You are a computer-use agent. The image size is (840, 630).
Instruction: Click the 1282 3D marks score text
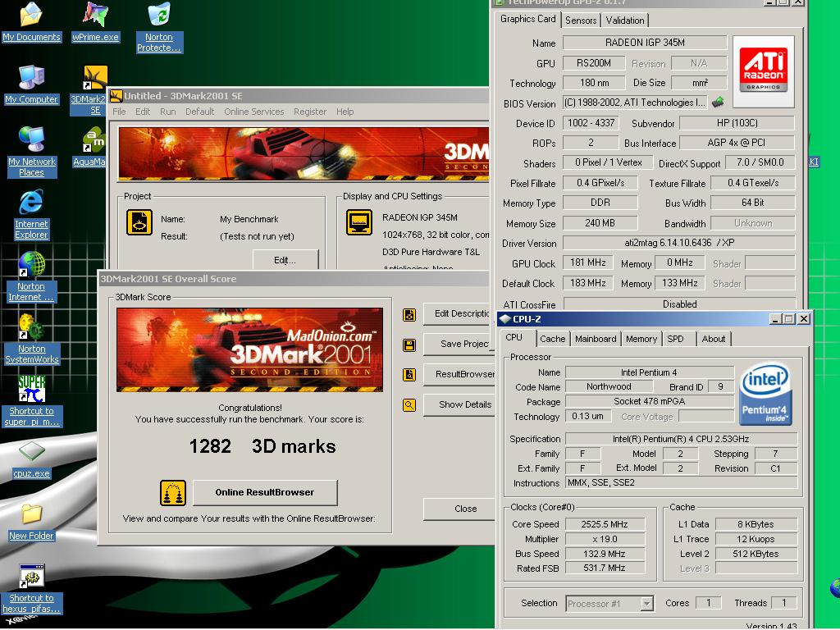pos(262,446)
